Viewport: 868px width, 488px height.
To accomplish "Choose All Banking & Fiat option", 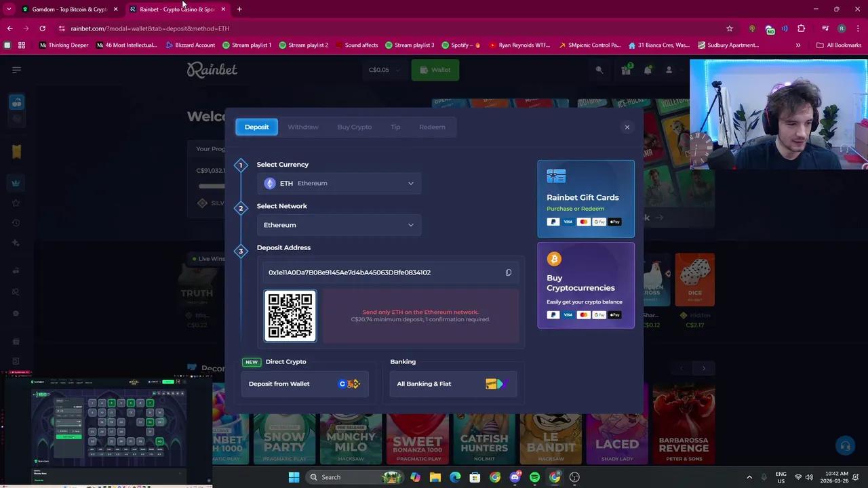I will click(453, 384).
